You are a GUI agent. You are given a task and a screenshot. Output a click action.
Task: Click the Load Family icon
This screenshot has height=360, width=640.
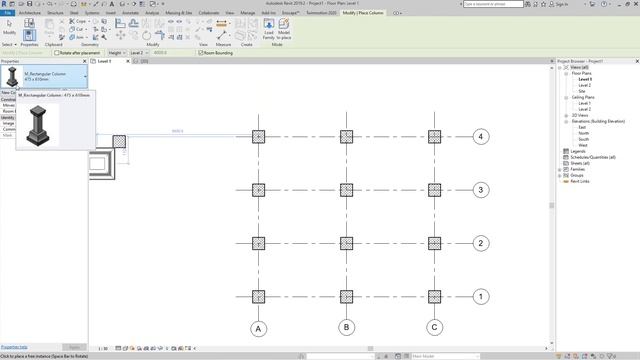click(x=269, y=24)
